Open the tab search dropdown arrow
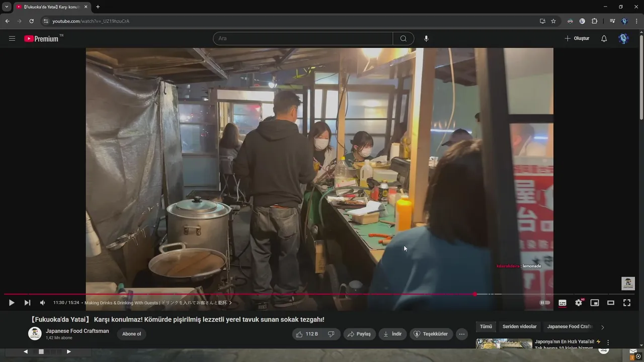The width and height of the screenshot is (644, 362). coord(7,7)
